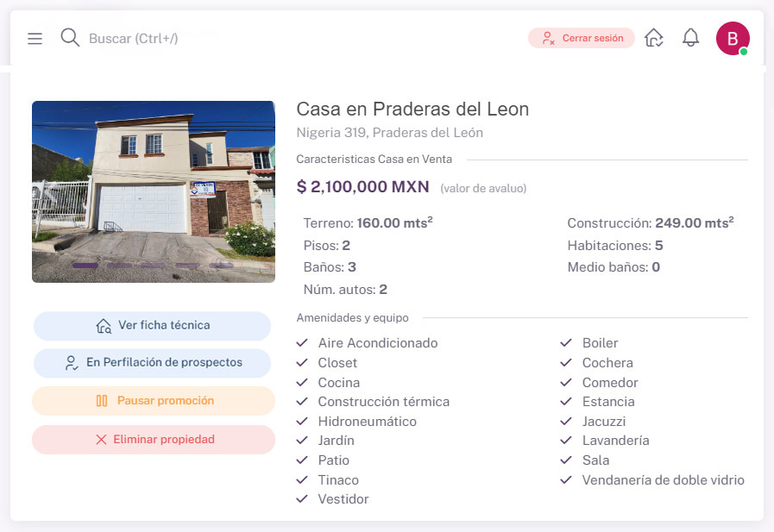
Task: Show the fourth carousel slide indicator
Action: 187,266
